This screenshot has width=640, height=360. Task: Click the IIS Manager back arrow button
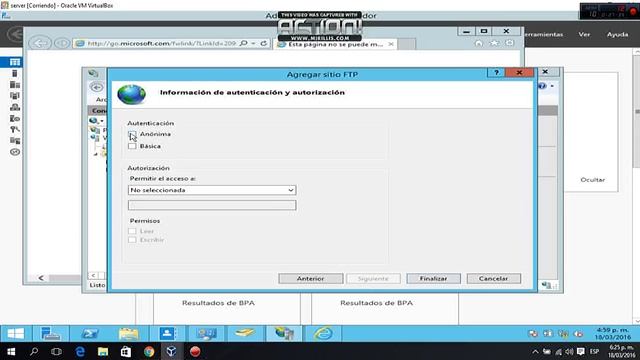point(97,87)
